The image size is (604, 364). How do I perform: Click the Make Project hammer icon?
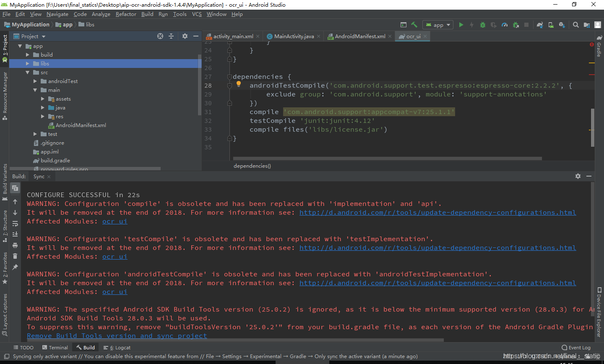click(x=414, y=25)
